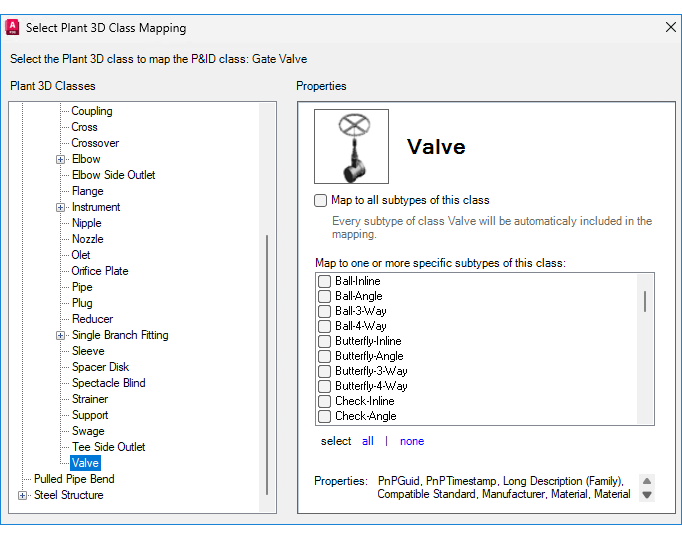Select the highlighted Valve class

[85, 463]
